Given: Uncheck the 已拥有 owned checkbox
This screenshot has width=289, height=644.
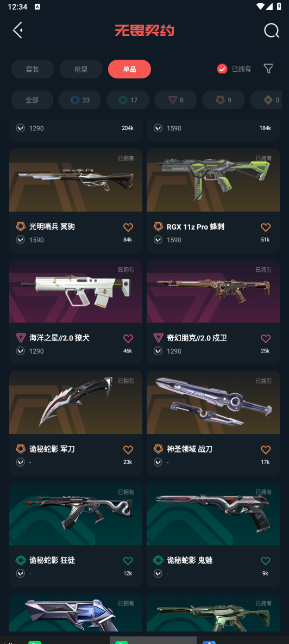Looking at the screenshot, I should click(222, 69).
